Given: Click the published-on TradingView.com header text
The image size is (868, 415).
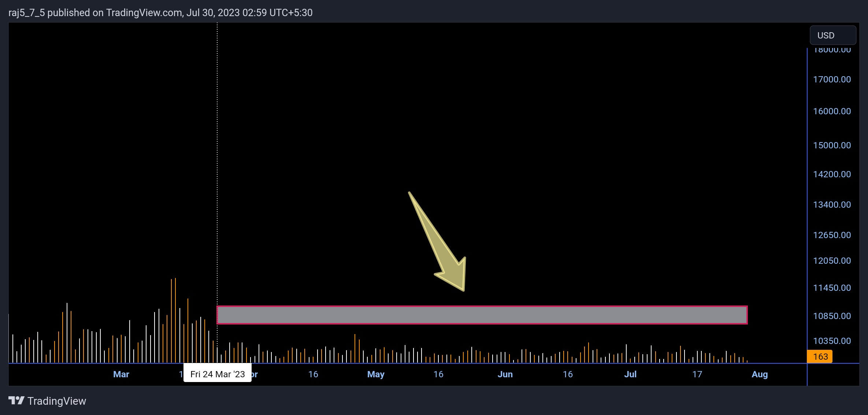Looking at the screenshot, I should pyautogui.click(x=160, y=13).
